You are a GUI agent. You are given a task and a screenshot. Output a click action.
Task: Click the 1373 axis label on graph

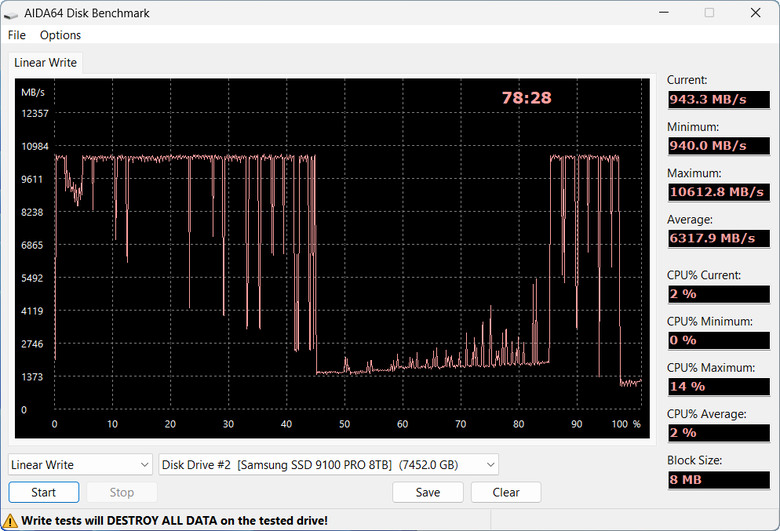point(32,377)
